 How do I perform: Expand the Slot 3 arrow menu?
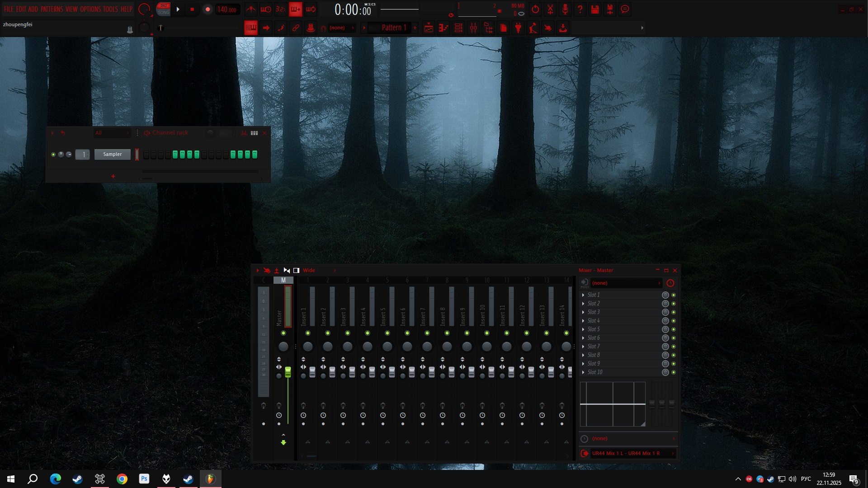(583, 312)
